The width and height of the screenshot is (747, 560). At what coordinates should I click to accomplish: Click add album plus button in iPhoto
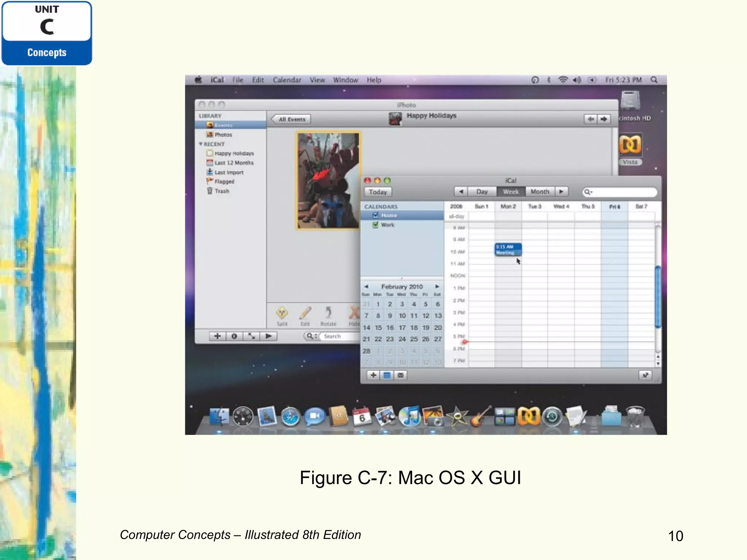pyautogui.click(x=217, y=336)
